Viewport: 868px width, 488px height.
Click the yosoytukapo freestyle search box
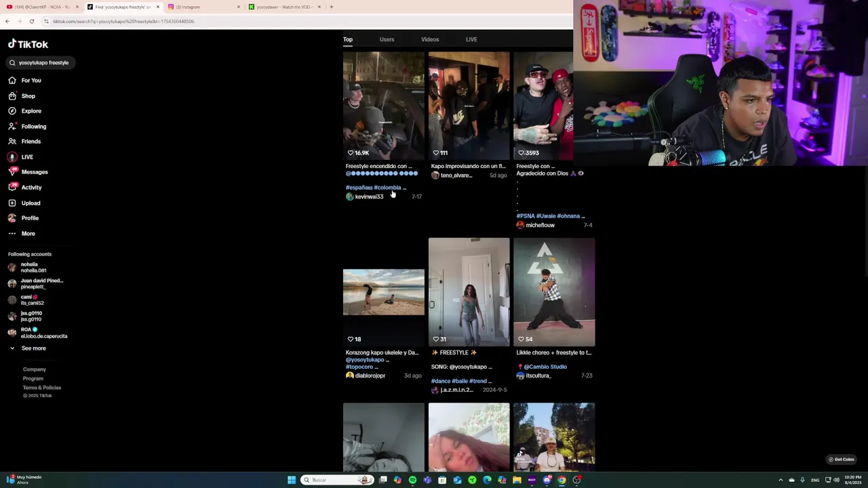[40, 62]
